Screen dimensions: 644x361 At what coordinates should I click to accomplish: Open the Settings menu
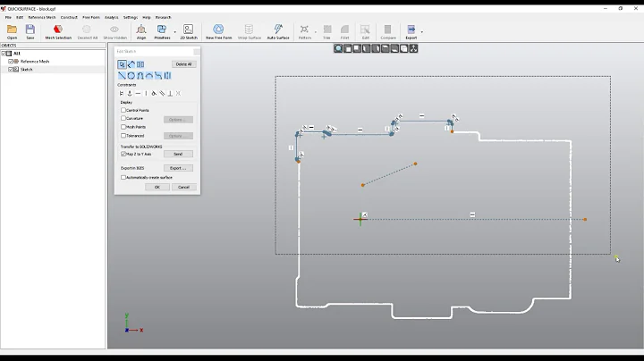(131, 17)
